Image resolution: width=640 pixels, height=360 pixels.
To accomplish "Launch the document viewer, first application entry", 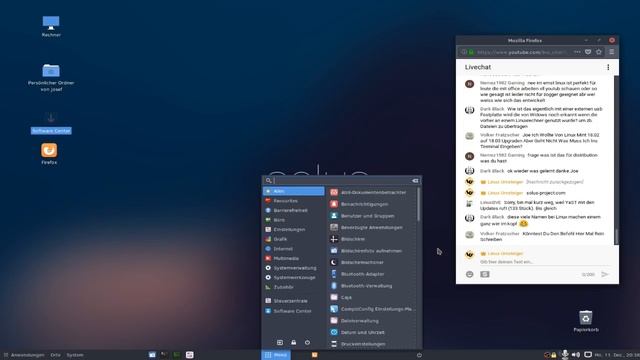I will click(x=372, y=192).
